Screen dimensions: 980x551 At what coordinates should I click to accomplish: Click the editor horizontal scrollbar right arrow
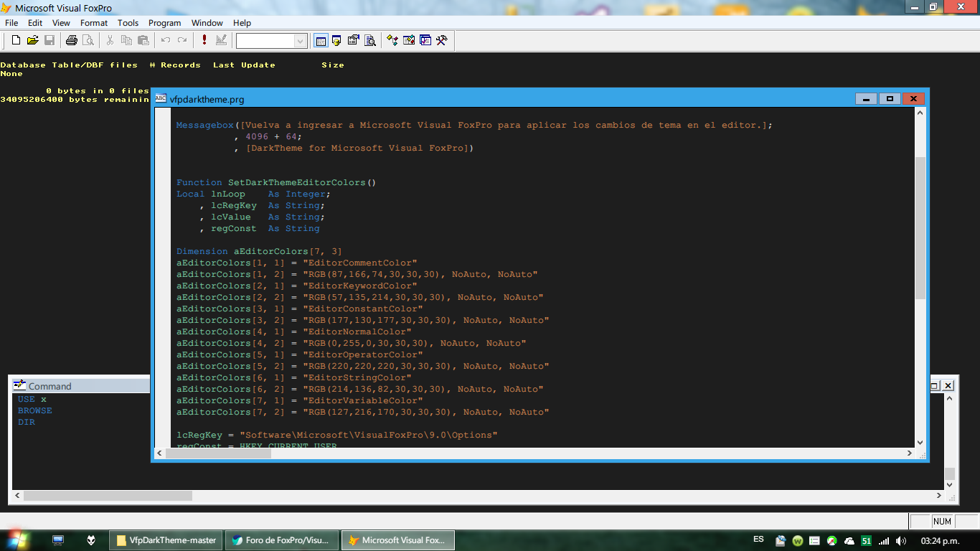[910, 453]
